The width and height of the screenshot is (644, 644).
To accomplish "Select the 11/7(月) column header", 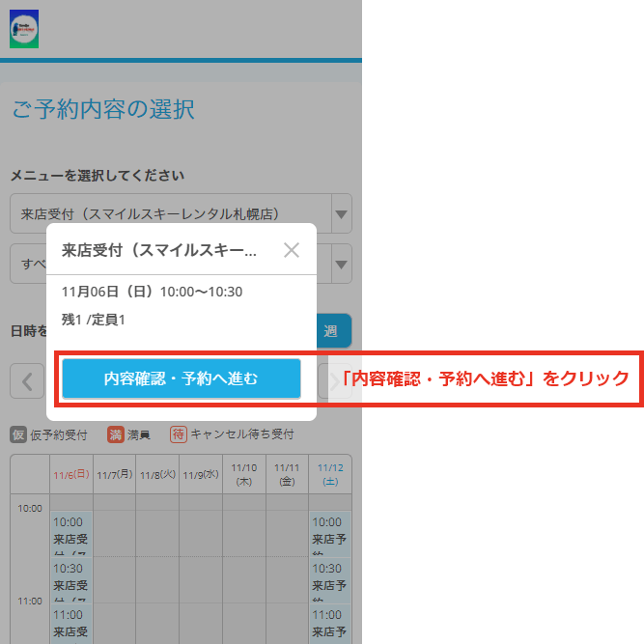I will click(115, 474).
